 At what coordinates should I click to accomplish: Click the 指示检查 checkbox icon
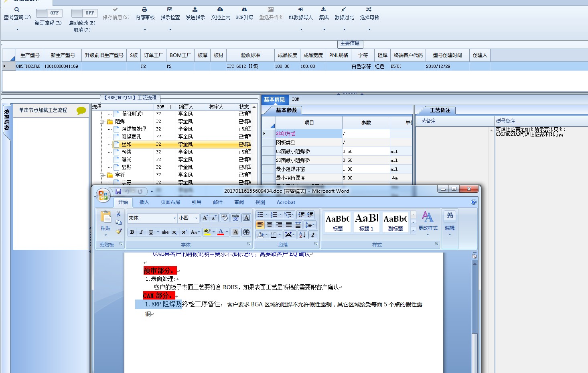tap(170, 9)
